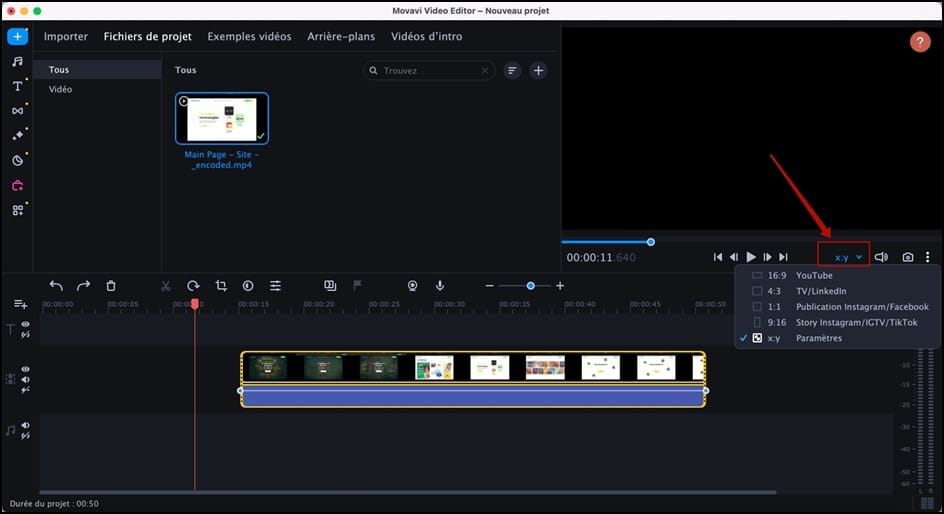This screenshot has height=514, width=944.
Task: Toggle video track visibility eye icon
Action: tap(26, 369)
